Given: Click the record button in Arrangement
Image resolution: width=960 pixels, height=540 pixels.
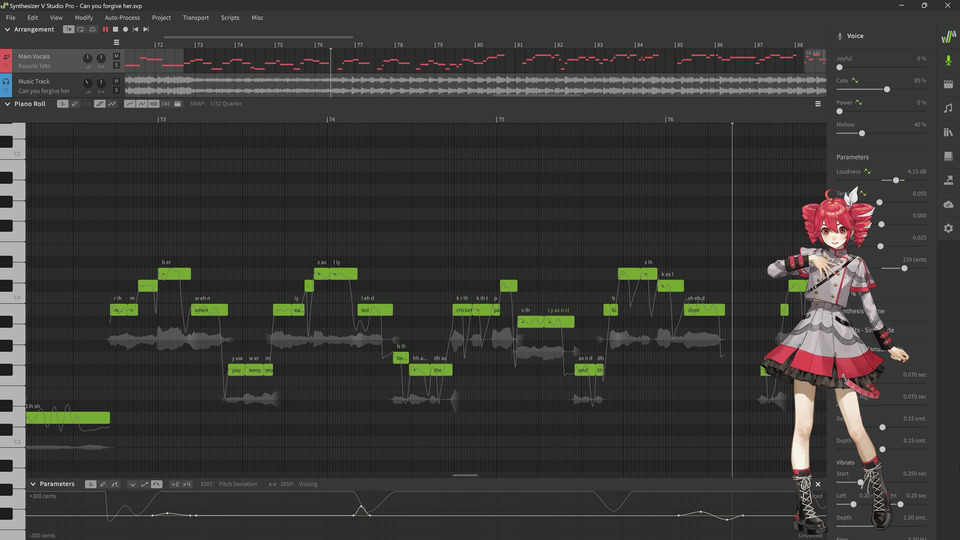Looking at the screenshot, I should point(126,29).
